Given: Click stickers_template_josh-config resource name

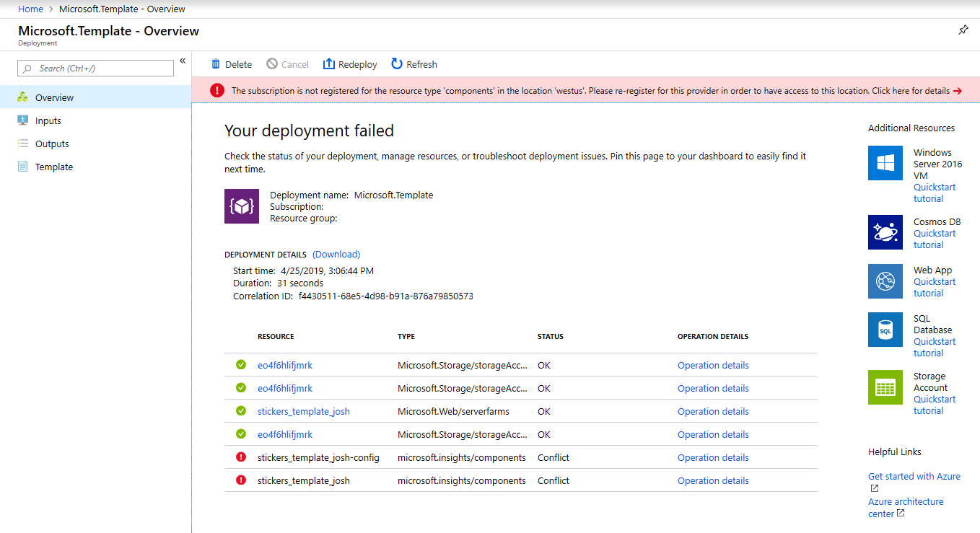Looking at the screenshot, I should click(x=318, y=457).
